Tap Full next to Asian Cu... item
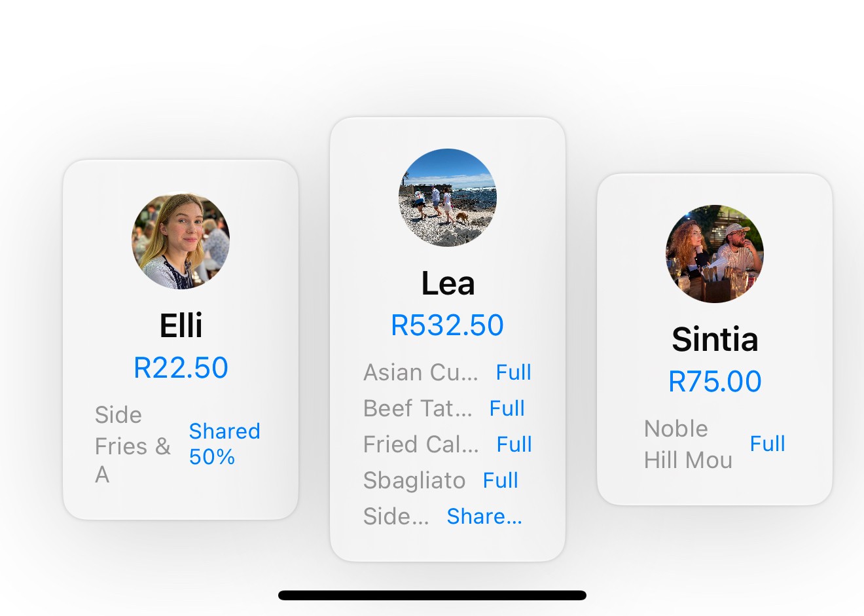Viewport: 864px width, 616px height. tap(513, 372)
